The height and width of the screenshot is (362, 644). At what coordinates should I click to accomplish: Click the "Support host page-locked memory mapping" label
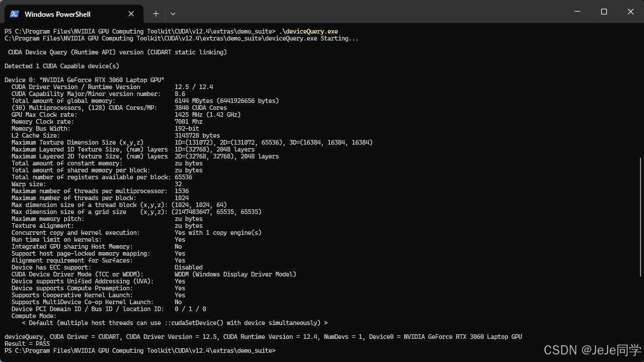[81, 254]
